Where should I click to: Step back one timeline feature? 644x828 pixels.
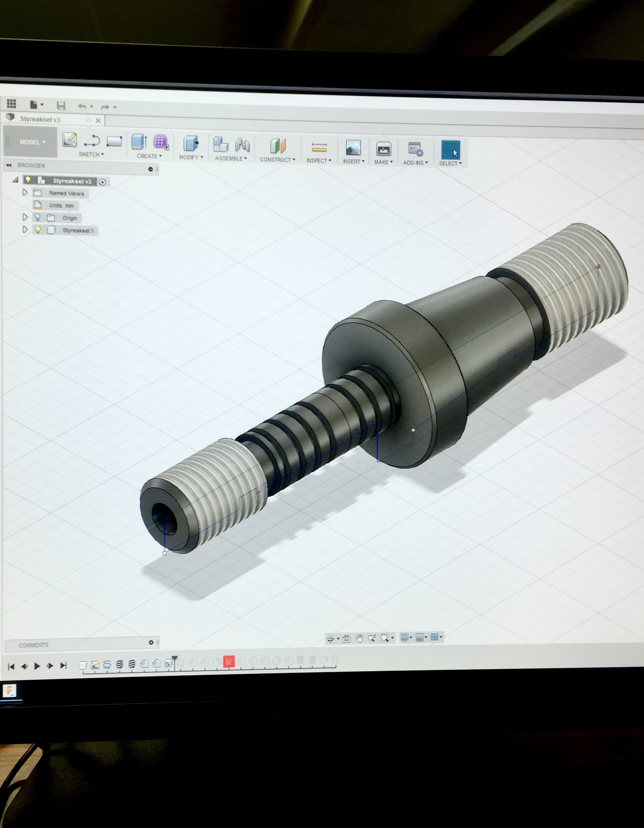tap(24, 666)
